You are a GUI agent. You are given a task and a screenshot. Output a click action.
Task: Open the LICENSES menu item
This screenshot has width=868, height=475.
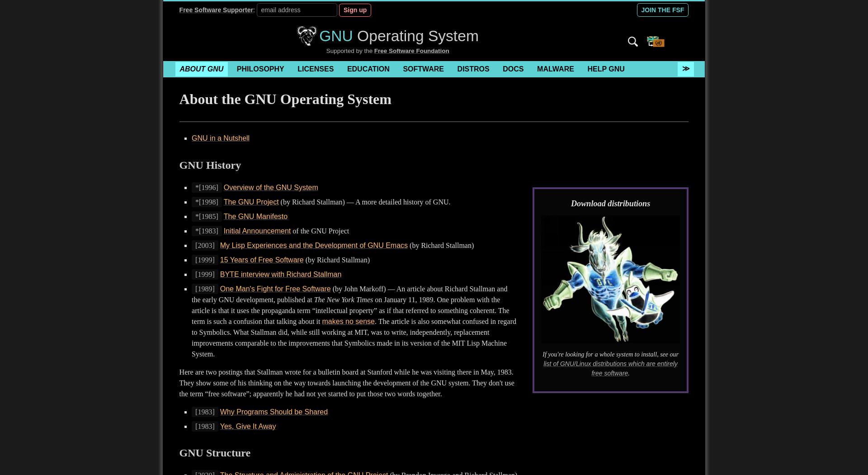point(316,69)
